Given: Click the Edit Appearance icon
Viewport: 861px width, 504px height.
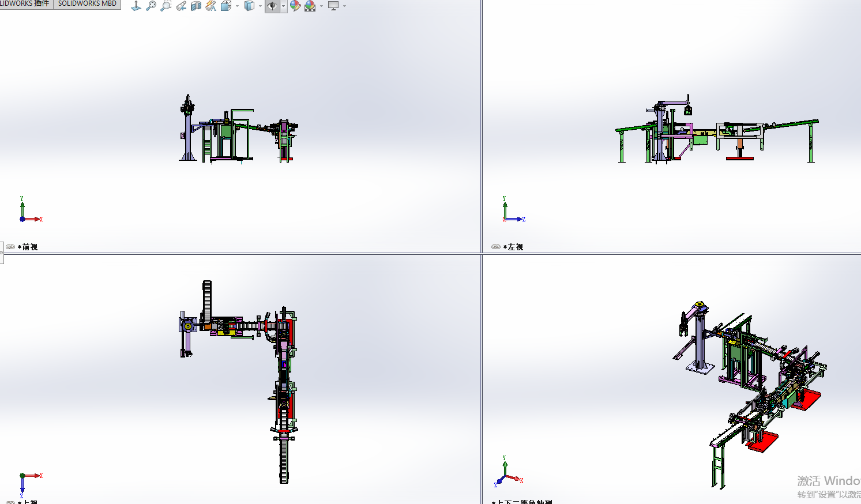Looking at the screenshot, I should (295, 6).
